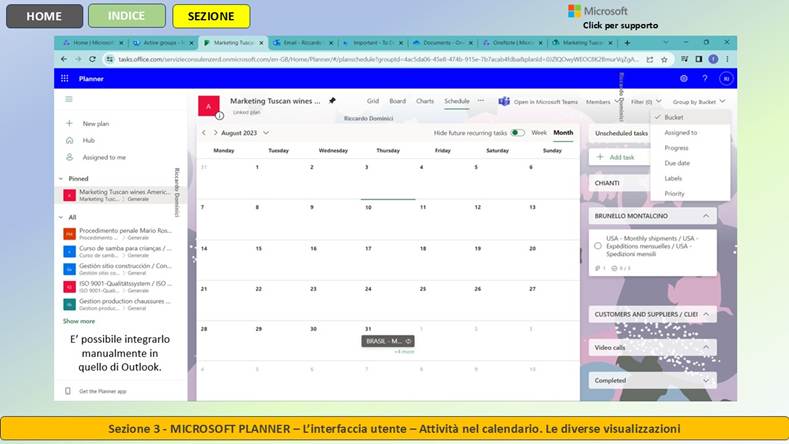
Task: Open the plan info icon on plan logo
Action: (219, 116)
